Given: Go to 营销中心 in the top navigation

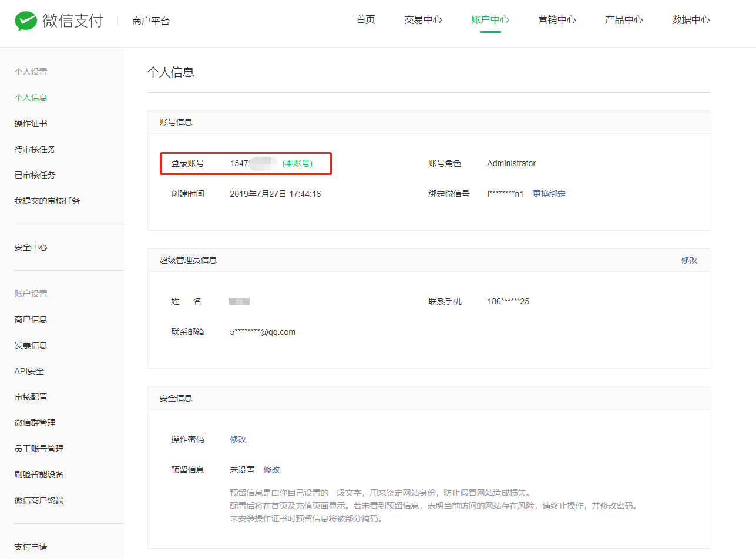Looking at the screenshot, I should coord(557,19).
